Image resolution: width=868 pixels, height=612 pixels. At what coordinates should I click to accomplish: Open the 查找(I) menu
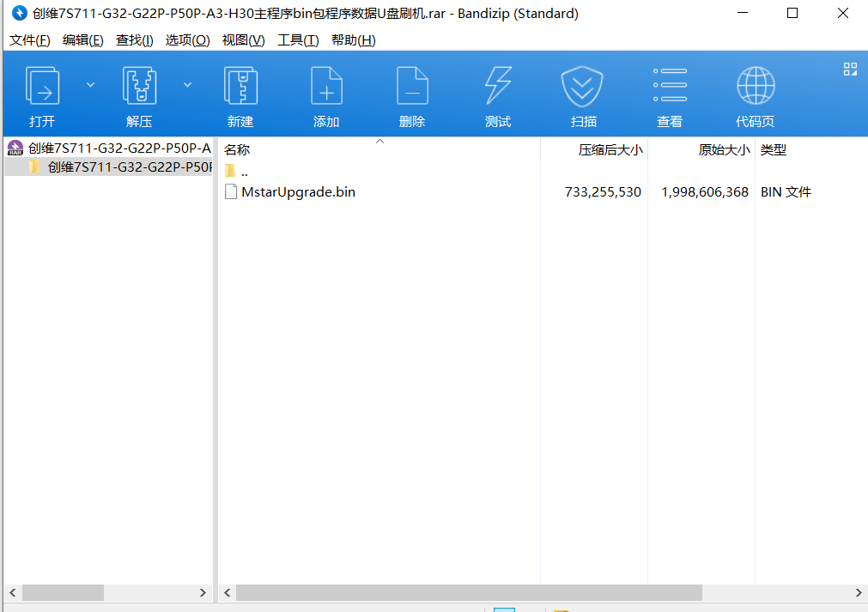pos(135,39)
